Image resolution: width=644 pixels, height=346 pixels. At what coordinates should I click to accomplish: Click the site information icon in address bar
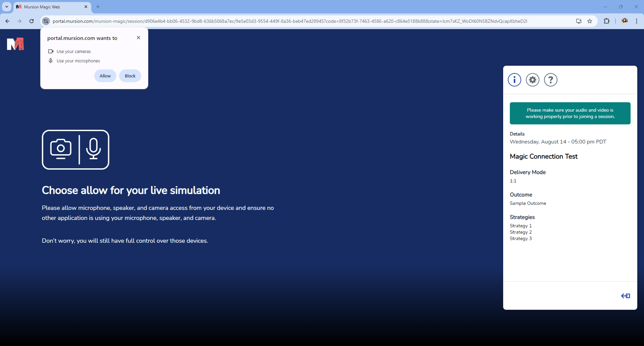coord(46,21)
